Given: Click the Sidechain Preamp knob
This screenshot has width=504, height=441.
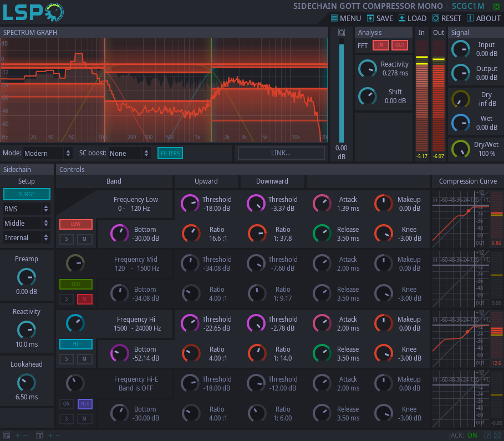Looking at the screenshot, I should (x=27, y=277).
